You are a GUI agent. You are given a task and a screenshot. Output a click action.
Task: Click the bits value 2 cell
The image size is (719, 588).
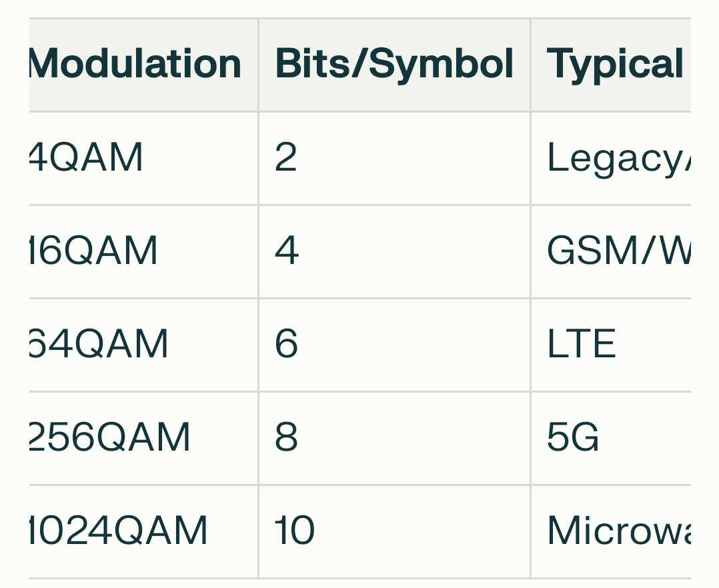pos(394,159)
